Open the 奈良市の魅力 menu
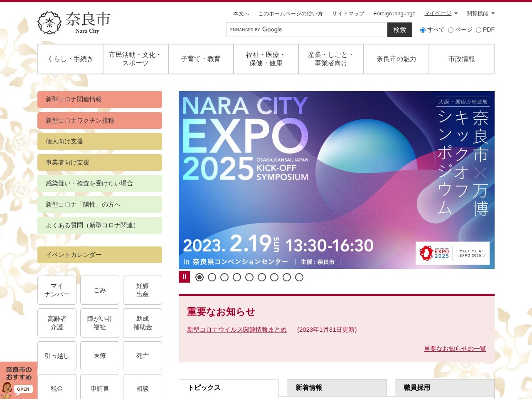Screen dimensions: 532x399 (396, 59)
